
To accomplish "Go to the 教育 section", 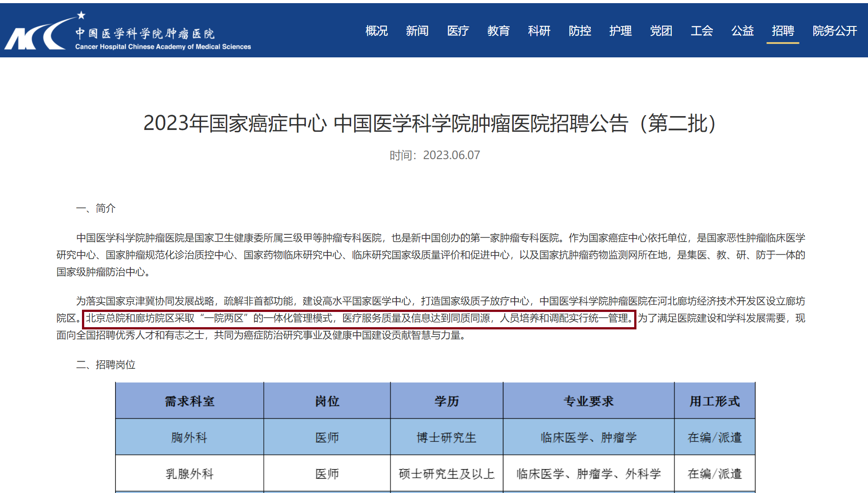I will pos(498,31).
